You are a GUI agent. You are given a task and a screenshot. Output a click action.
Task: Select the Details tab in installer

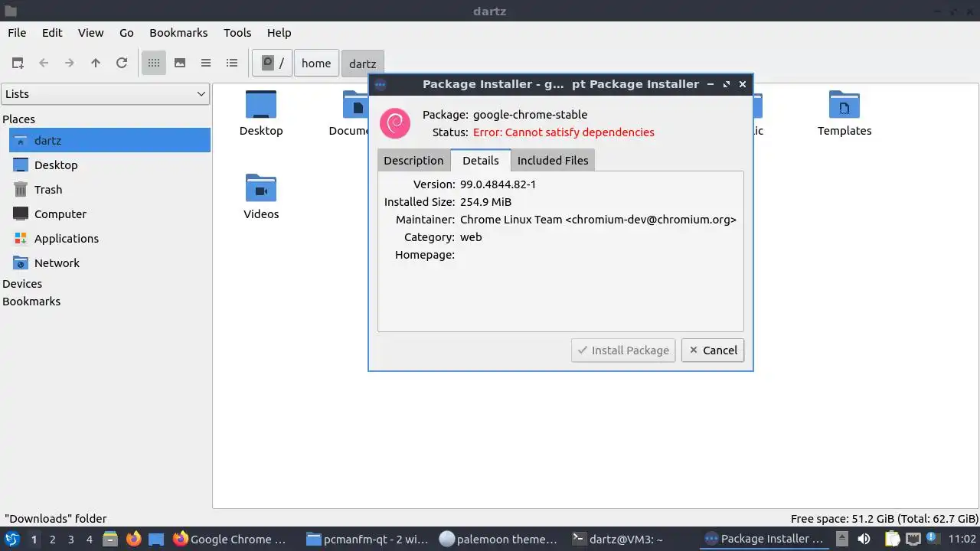click(x=481, y=160)
